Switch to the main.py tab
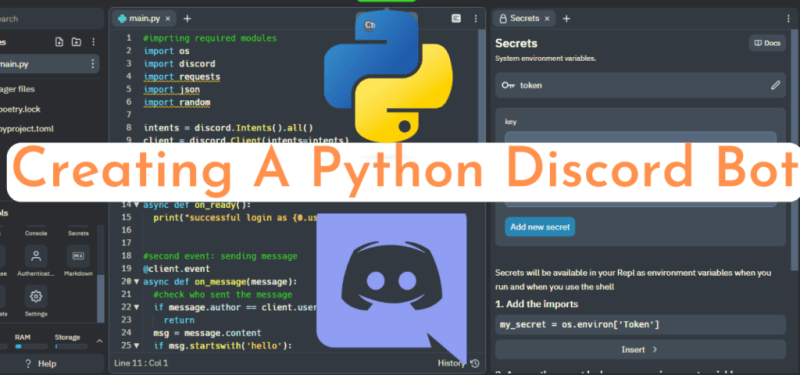Viewport: 800px width, 375px height. point(144,18)
